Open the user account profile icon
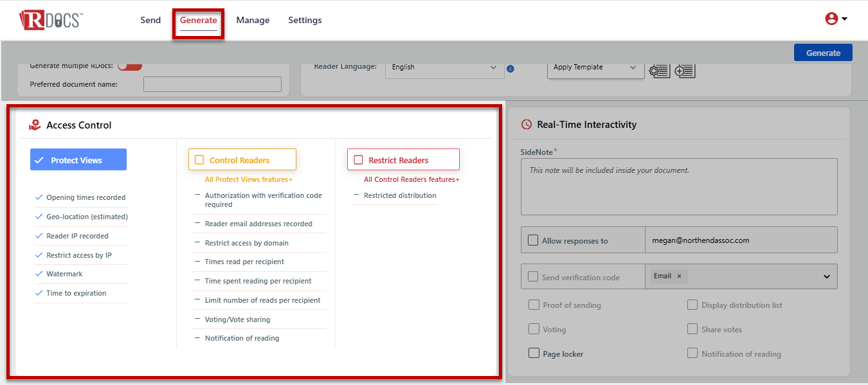 pyautogui.click(x=831, y=19)
